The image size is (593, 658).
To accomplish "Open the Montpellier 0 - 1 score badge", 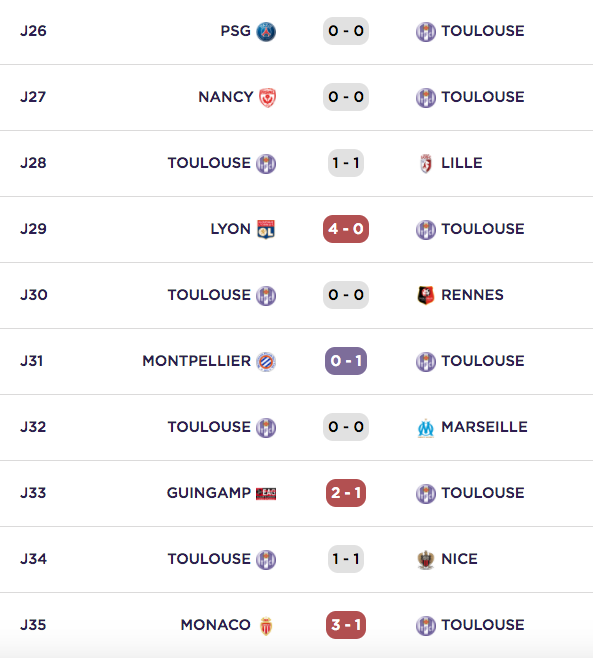I will (346, 361).
